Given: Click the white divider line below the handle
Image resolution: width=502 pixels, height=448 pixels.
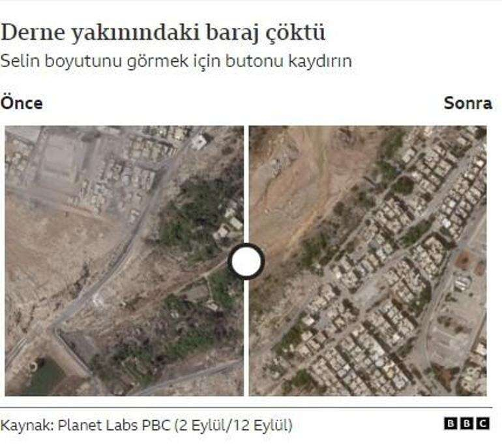Looking at the screenshot, I should pos(246,338).
